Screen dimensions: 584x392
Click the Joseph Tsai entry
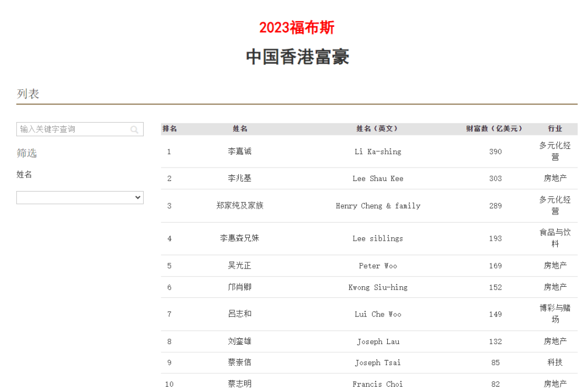point(378,363)
